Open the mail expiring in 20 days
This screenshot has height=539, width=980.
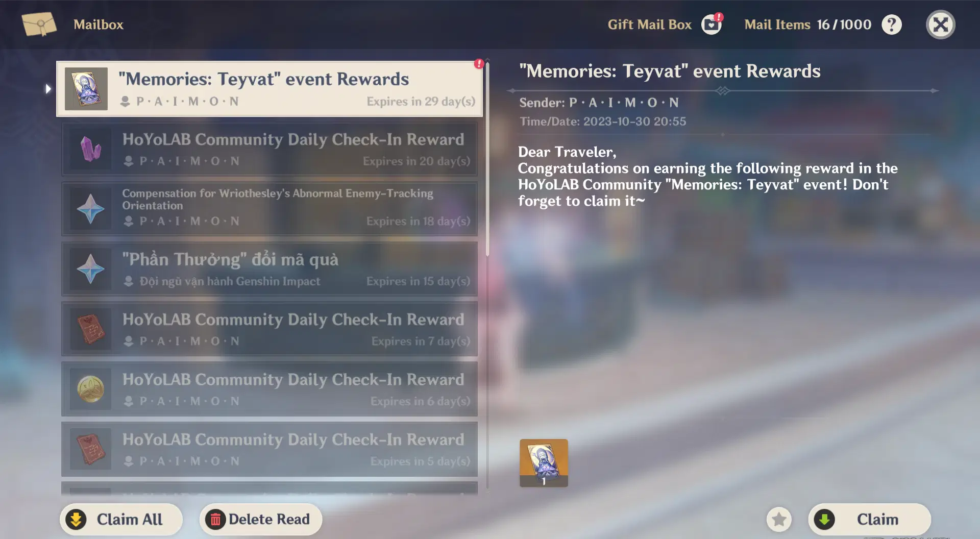point(269,149)
